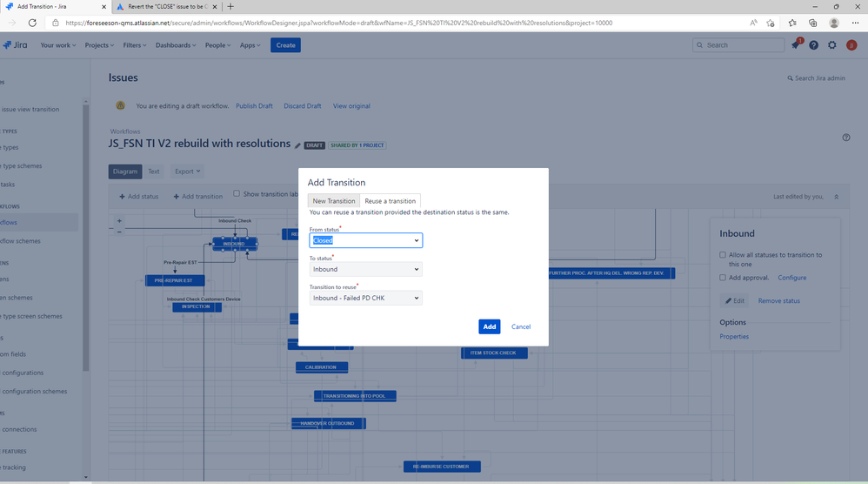
Task: Click the Configure approval link
Action: [x=792, y=278]
